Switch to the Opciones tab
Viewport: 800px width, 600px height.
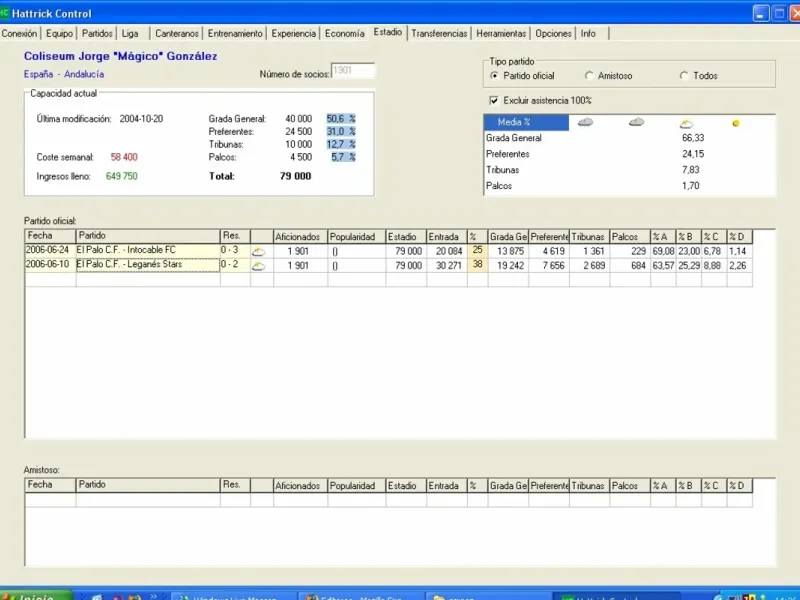coord(553,34)
